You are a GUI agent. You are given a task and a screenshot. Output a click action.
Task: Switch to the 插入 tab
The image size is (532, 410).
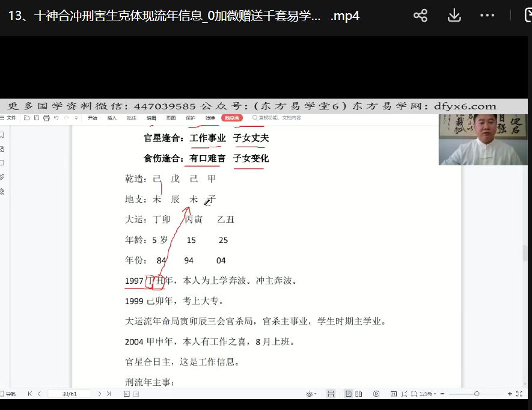[112, 118]
